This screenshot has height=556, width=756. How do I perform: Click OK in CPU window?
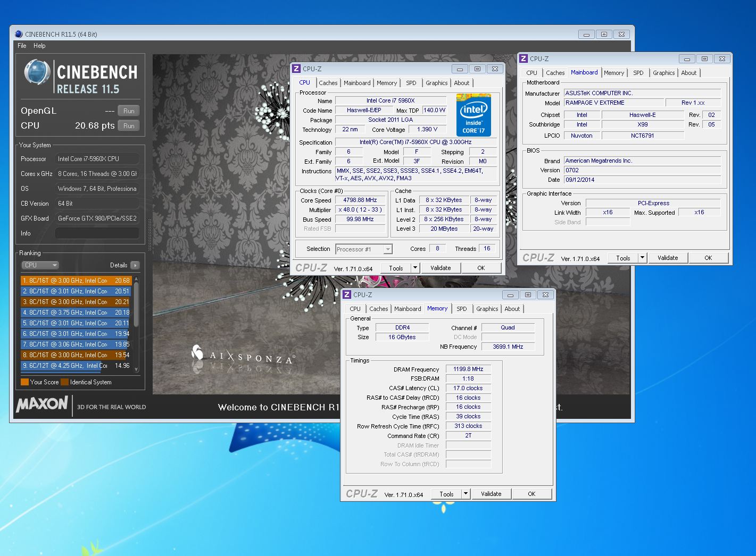coord(481,268)
